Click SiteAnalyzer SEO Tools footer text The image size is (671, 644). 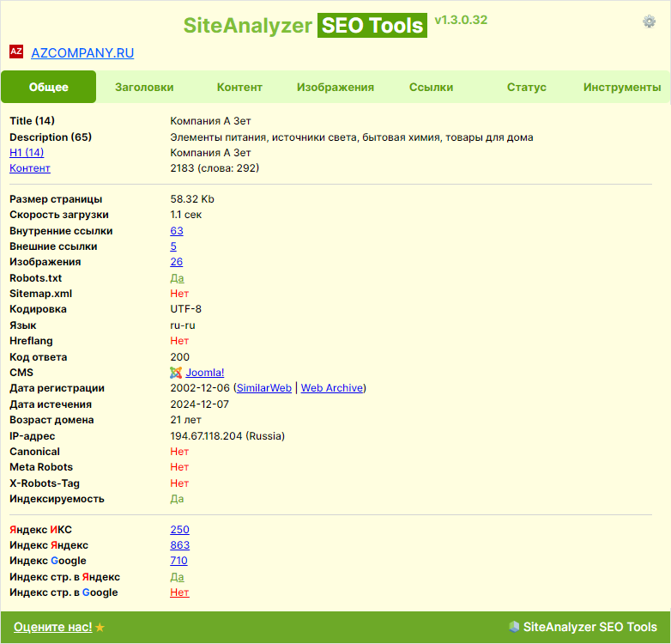coord(589,627)
